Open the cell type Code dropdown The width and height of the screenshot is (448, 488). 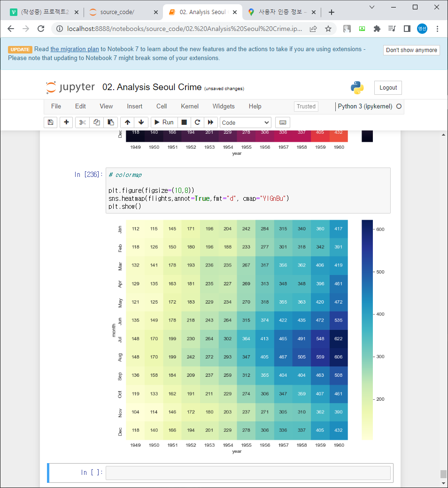(246, 122)
